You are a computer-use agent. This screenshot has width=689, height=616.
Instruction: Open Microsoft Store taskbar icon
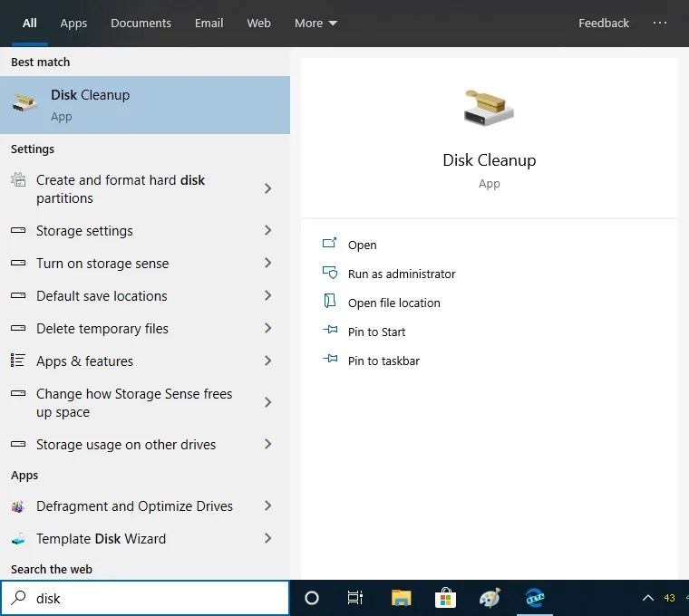coord(445,598)
